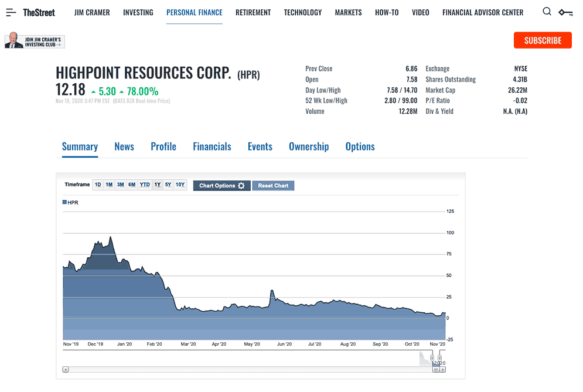
Task: Set chart timeframe to YTD
Action: tap(145, 185)
